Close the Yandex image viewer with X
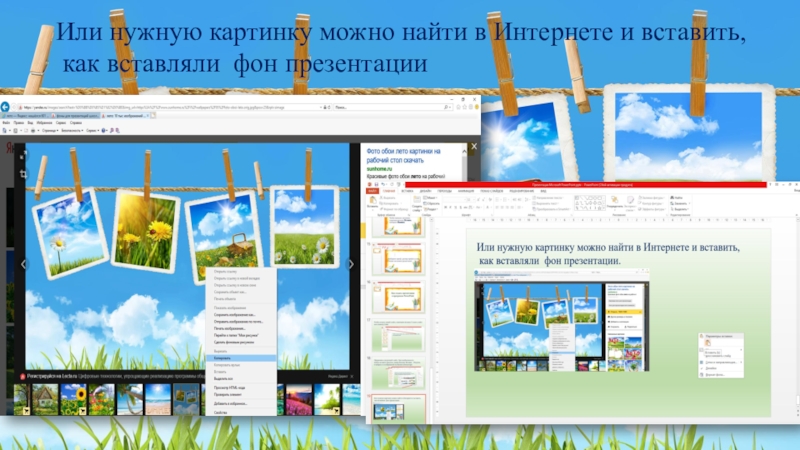 point(474,146)
